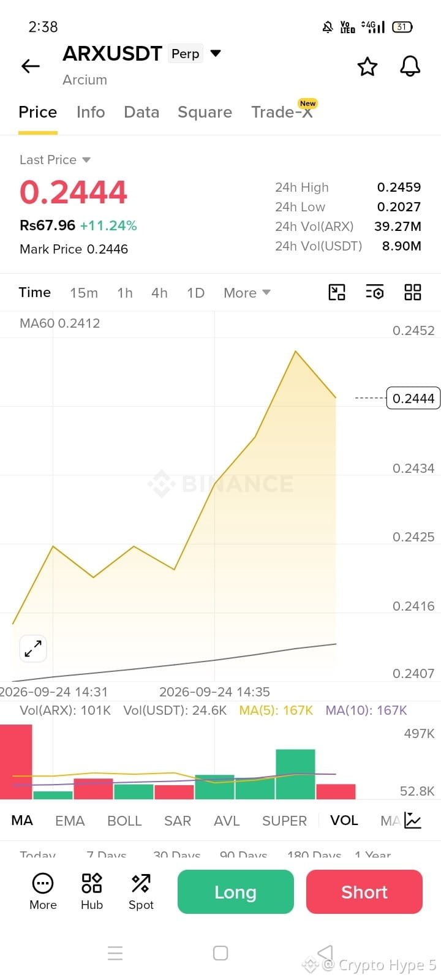Select the 15m timeframe
Image resolution: width=441 pixels, height=980 pixels.
click(84, 293)
